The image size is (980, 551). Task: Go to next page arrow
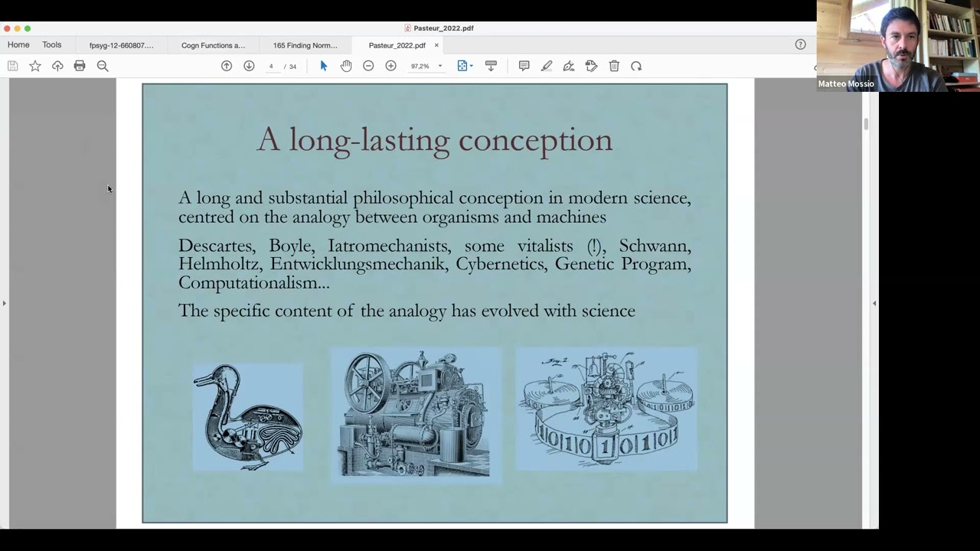click(249, 67)
